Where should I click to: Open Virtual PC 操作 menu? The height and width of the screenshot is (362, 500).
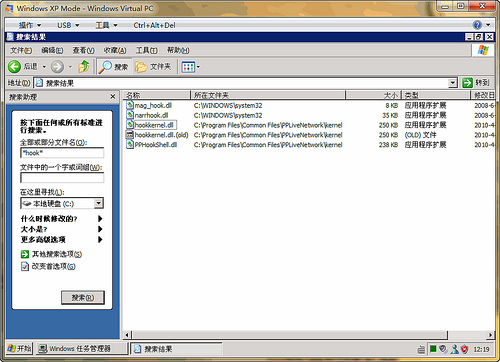pos(30,25)
